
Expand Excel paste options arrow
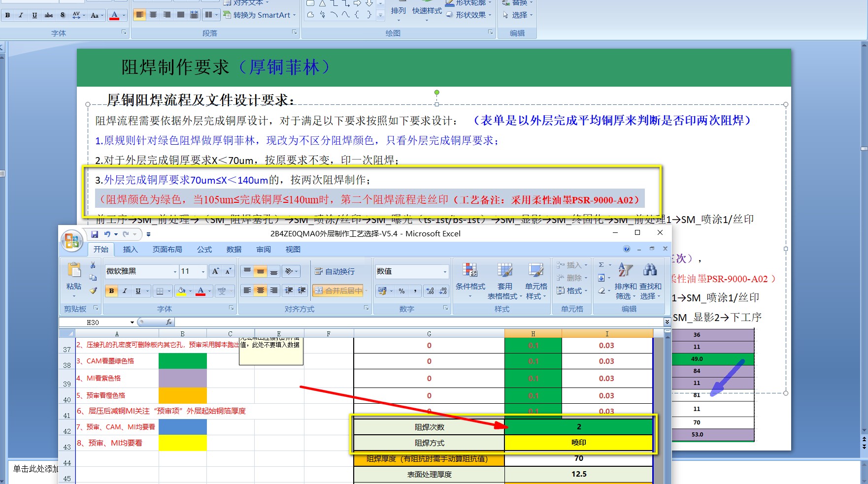[x=74, y=296]
